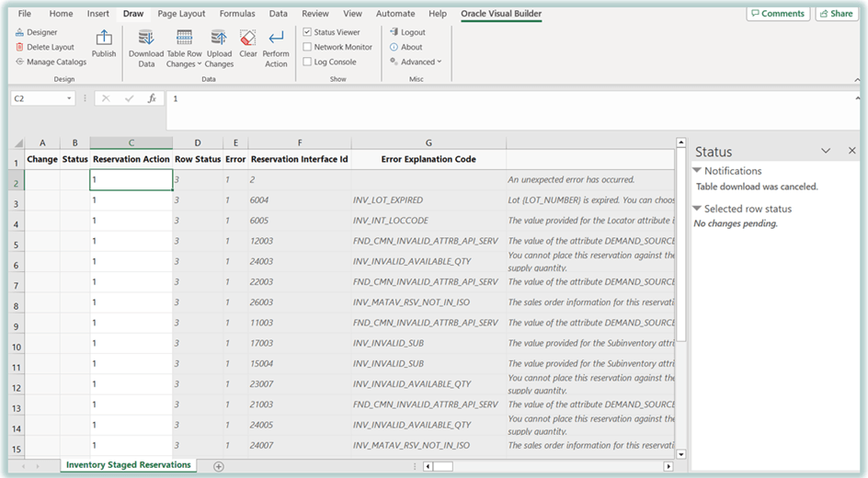Click horizontal scrollbar right arrow
The image size is (868, 478).
click(668, 466)
